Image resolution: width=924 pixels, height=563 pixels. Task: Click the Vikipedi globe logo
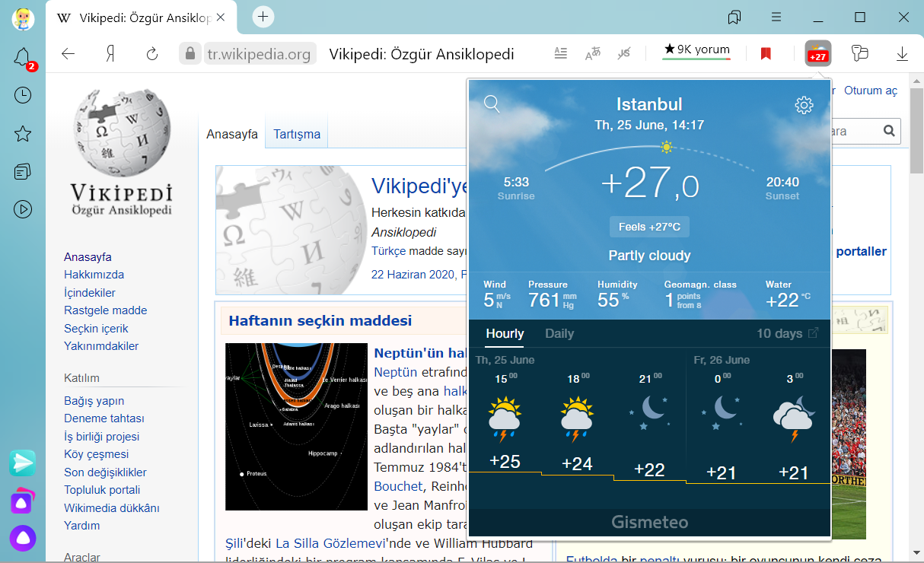click(122, 152)
